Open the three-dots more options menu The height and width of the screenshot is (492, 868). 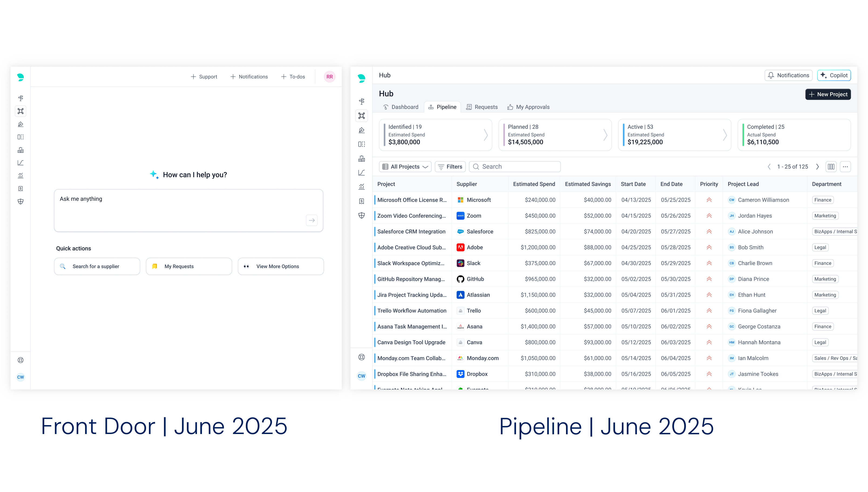[845, 167]
